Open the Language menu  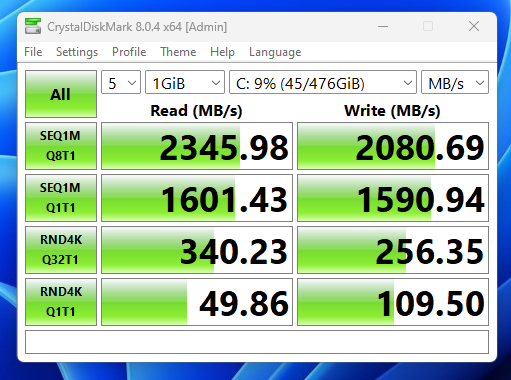(275, 52)
